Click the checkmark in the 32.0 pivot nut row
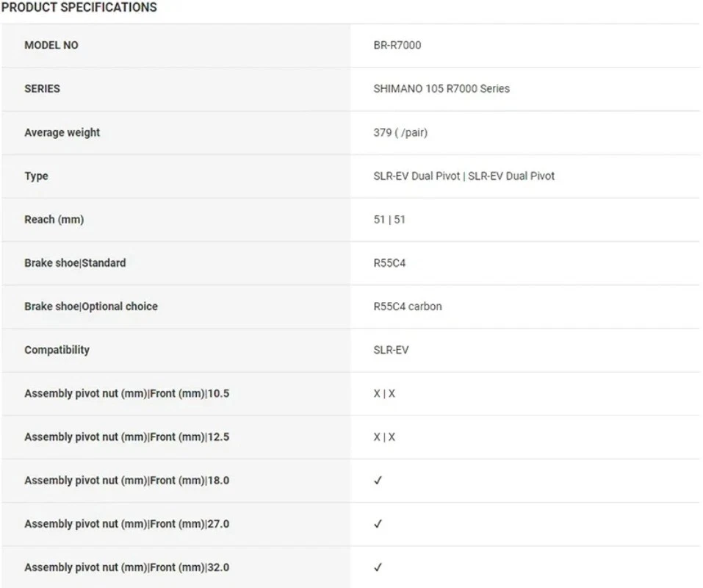The height and width of the screenshot is (588, 703). pos(378,567)
